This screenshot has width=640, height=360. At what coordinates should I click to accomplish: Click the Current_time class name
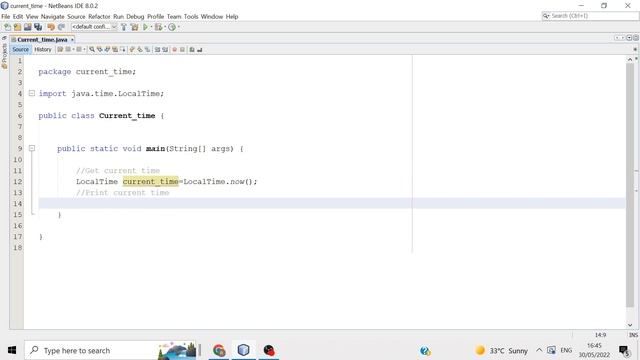[x=127, y=116]
